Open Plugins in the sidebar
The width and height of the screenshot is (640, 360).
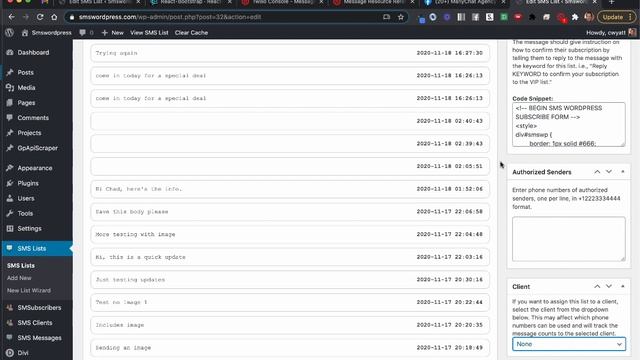click(x=28, y=183)
